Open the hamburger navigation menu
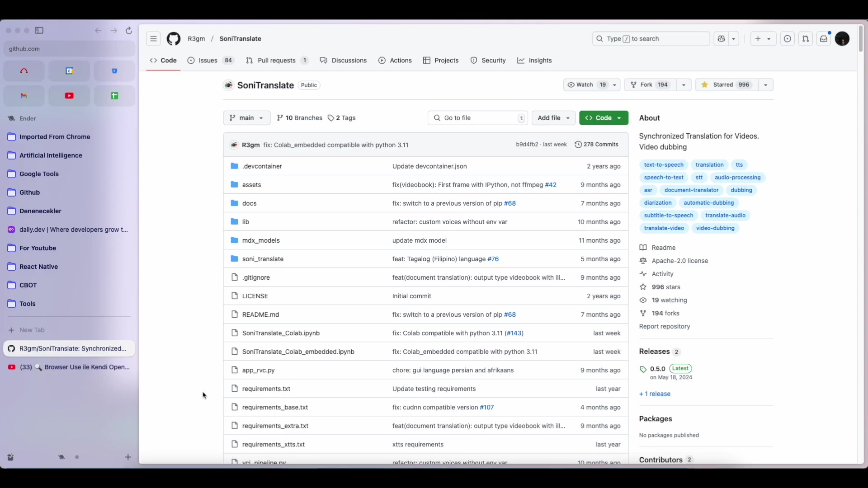Screen dimensions: 868x488 tap(153, 39)
